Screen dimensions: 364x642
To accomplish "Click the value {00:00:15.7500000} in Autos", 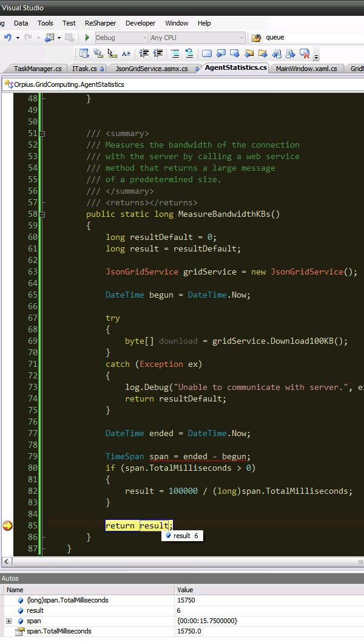I will 207,621.
